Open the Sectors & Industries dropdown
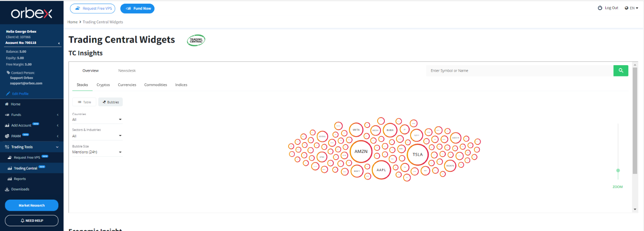Screen dimensions: 644x231 (97, 136)
